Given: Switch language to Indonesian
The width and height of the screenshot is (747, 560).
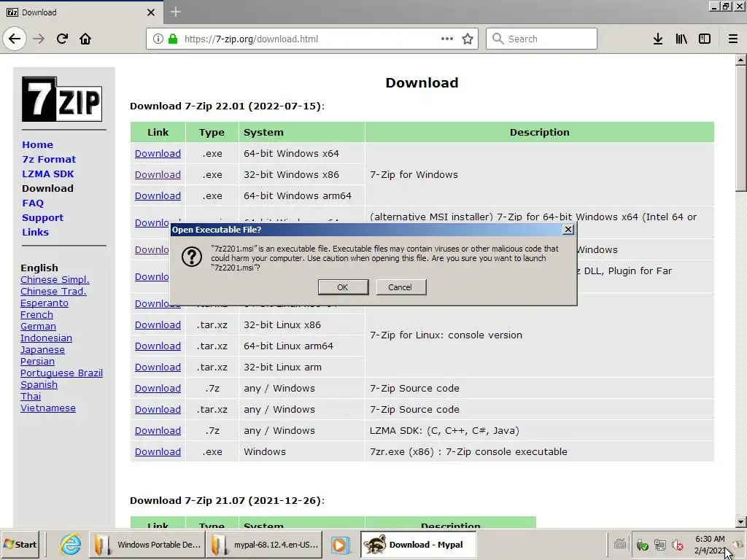Looking at the screenshot, I should [x=46, y=338].
